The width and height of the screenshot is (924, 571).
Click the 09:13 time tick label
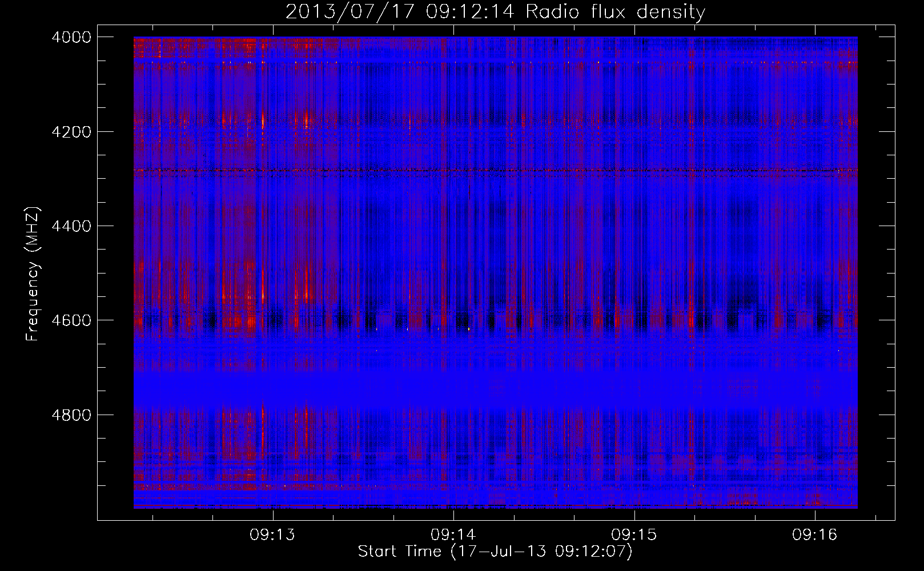[x=272, y=534]
